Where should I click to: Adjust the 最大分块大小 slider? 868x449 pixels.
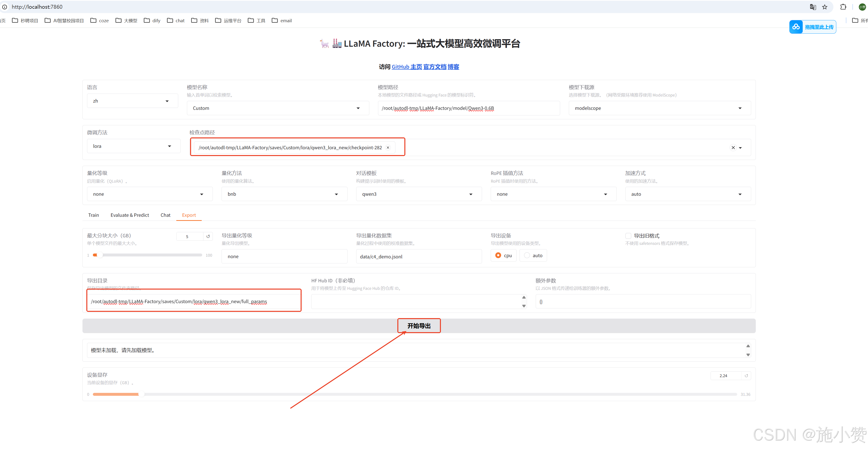point(147,255)
